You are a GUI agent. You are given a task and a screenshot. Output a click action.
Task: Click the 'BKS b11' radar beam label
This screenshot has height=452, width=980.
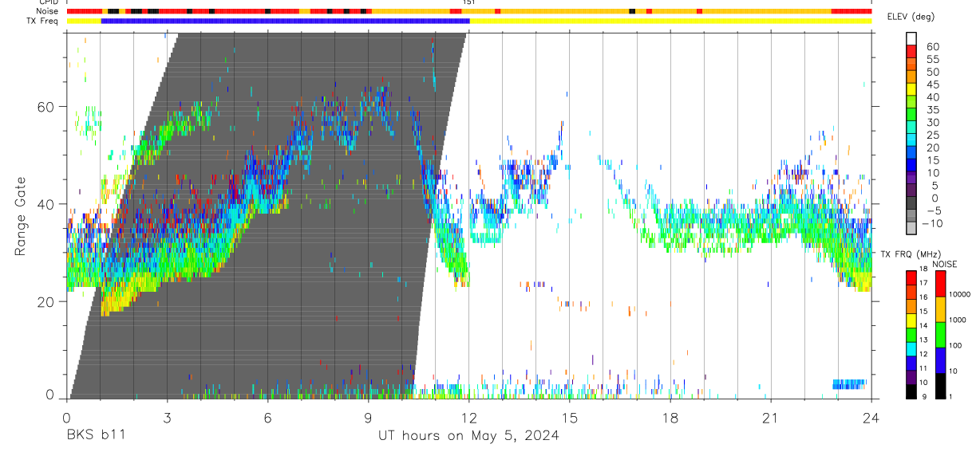(x=96, y=435)
